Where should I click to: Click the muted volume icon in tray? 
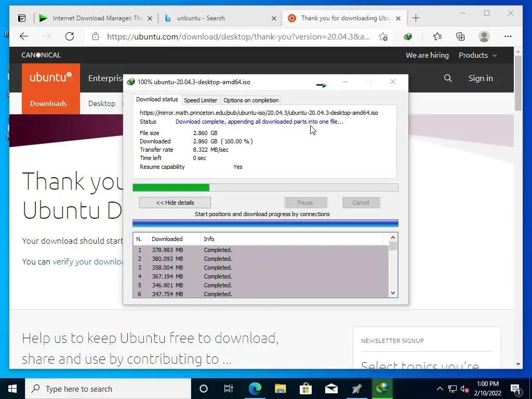pyautogui.click(x=464, y=389)
